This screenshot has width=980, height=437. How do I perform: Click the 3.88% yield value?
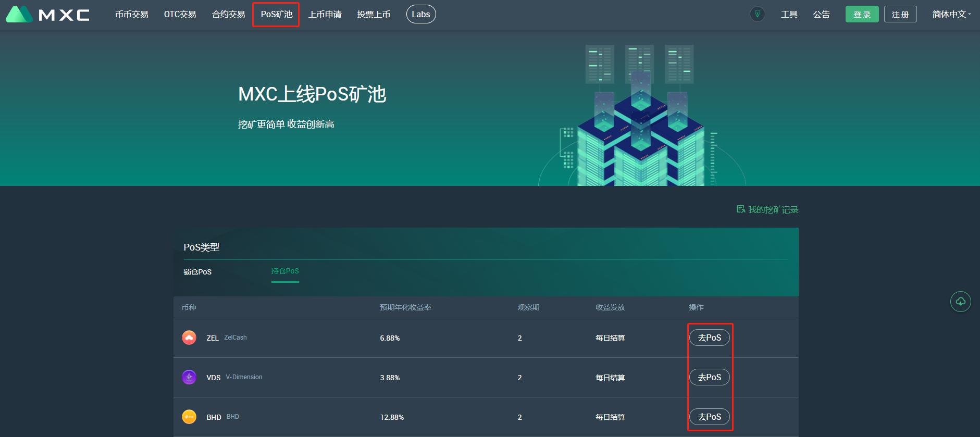tap(390, 378)
